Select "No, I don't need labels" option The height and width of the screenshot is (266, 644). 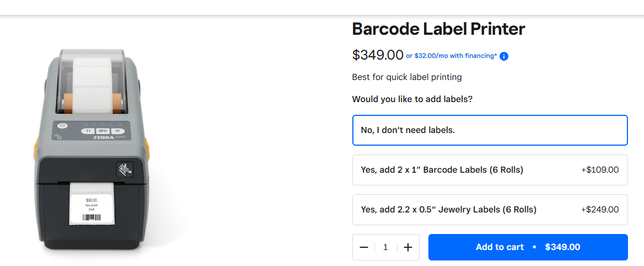point(490,130)
